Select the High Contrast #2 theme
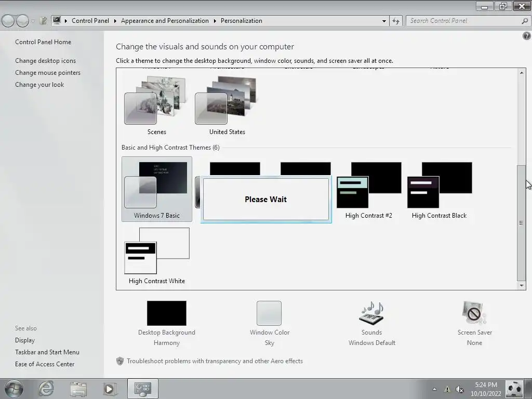 point(369,189)
